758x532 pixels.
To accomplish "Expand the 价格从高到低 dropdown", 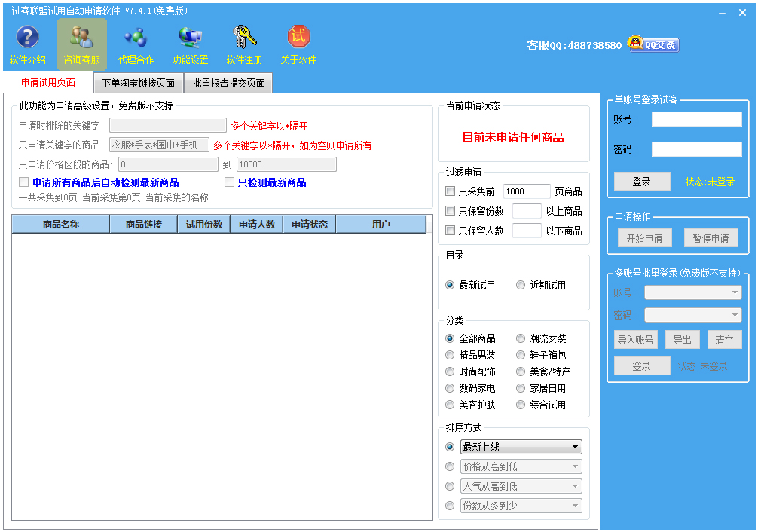I will coord(521,466).
